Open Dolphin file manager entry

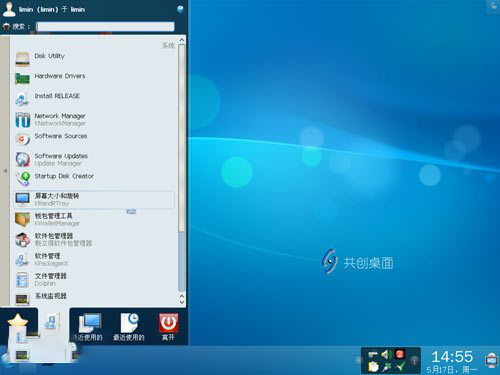click(x=93, y=279)
